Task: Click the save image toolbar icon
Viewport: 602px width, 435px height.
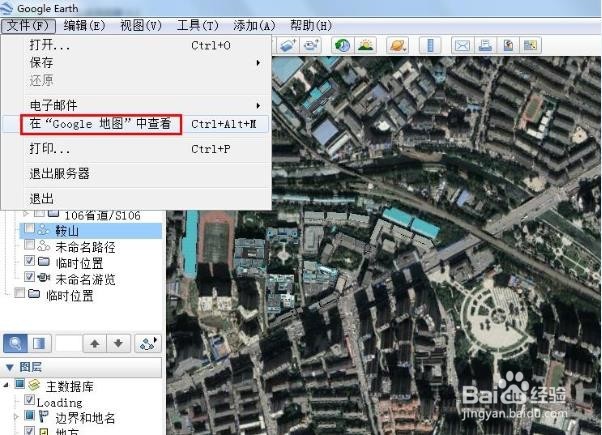Action: pyautogui.click(x=508, y=45)
